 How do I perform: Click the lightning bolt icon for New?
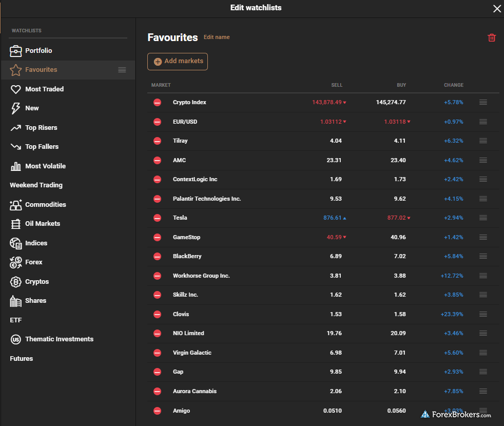tap(15, 108)
